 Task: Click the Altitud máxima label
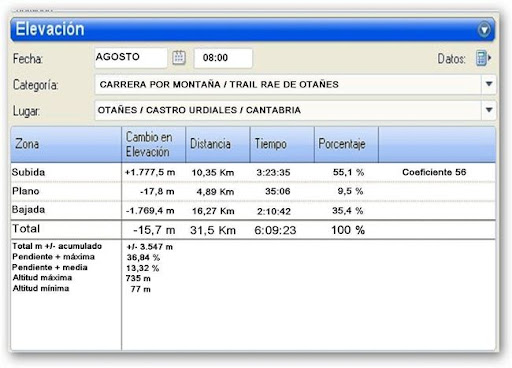(x=42, y=278)
